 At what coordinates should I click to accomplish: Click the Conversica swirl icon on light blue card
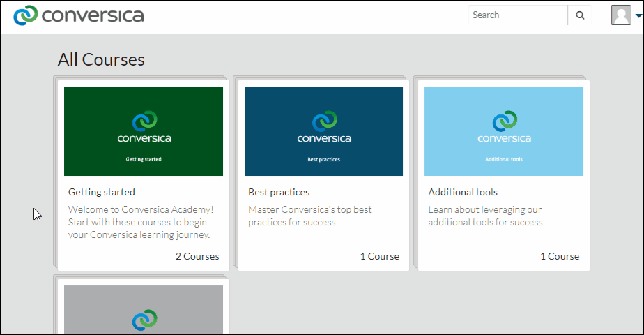(505, 121)
